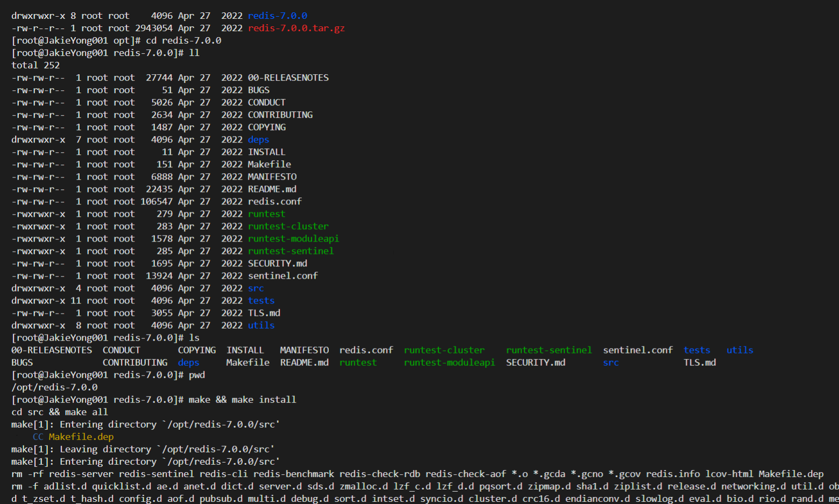Viewport: 839px width, 504px height.
Task: Click green runtest-sentinel in ls column output
Action: [x=549, y=350]
